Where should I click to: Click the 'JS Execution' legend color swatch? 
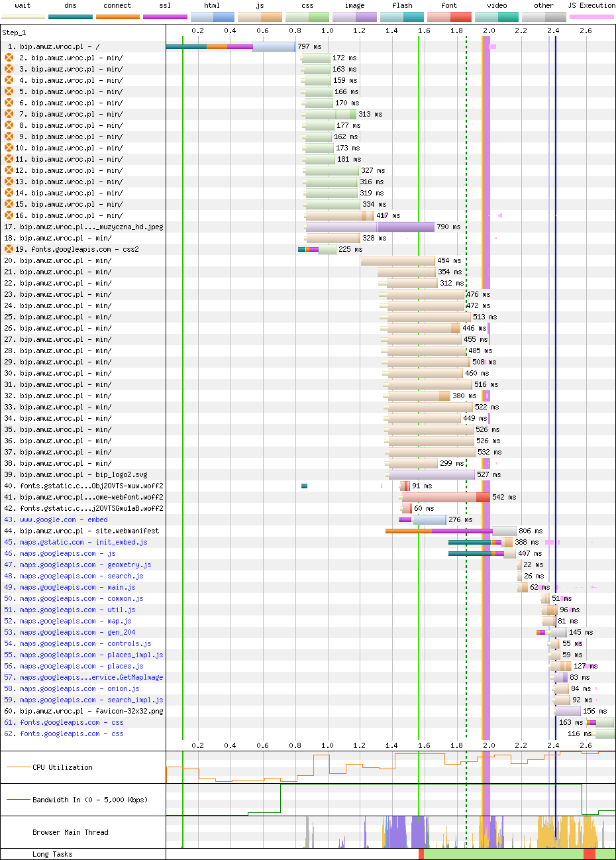[x=591, y=16]
